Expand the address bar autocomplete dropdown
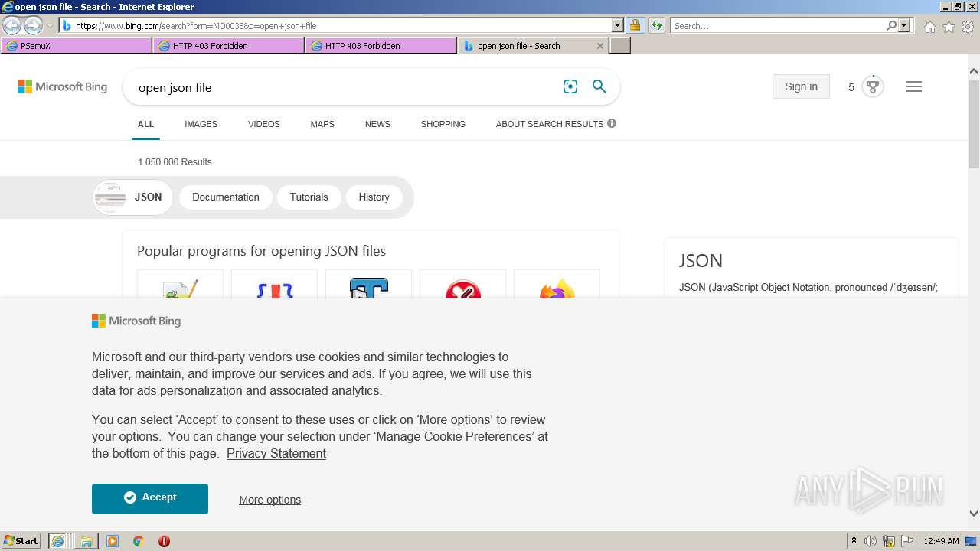Screen dimensions: 980x551 618,25
